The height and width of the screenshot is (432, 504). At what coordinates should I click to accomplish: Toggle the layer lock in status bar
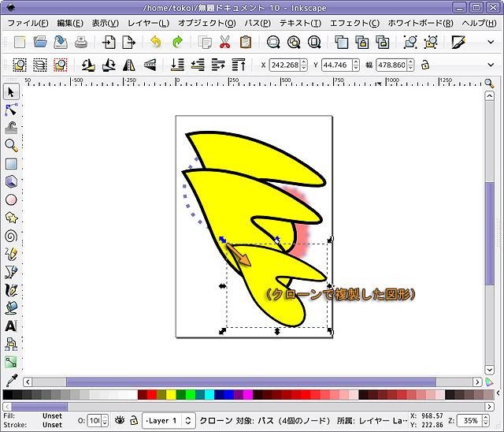pyautogui.click(x=134, y=421)
